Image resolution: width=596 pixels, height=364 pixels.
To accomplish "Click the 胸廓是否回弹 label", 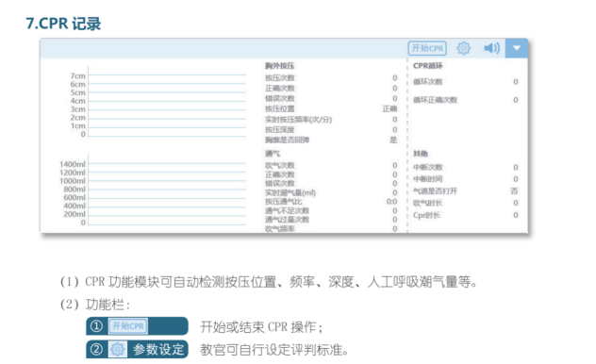I will pos(287,140).
